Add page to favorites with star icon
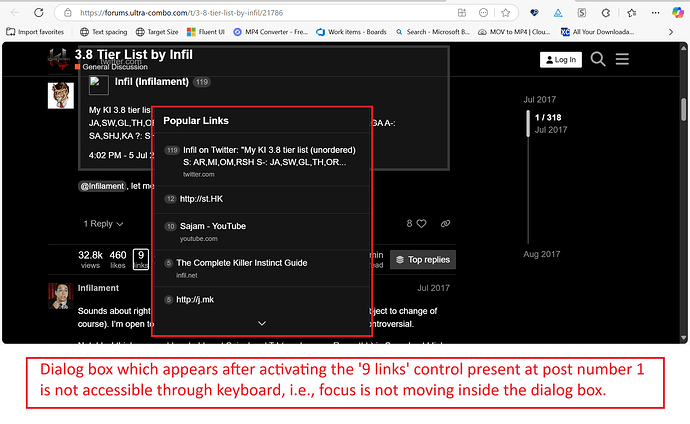This screenshot has height=424, width=690. pos(506,13)
